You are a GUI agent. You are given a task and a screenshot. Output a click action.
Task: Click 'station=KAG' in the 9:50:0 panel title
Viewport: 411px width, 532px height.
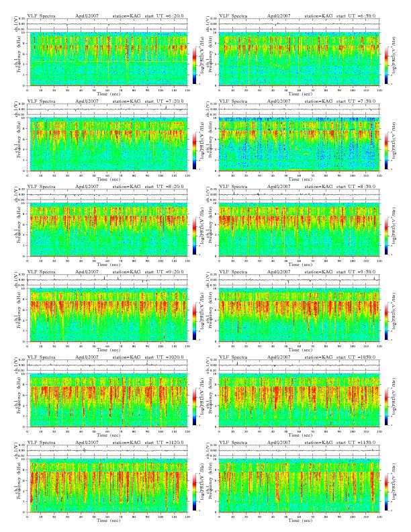click(x=318, y=272)
